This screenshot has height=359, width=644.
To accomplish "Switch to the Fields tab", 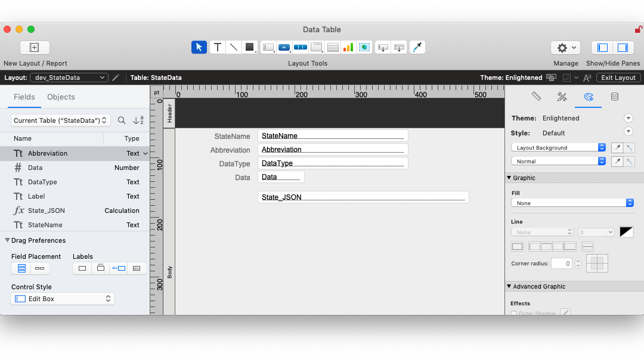I will coord(24,97).
